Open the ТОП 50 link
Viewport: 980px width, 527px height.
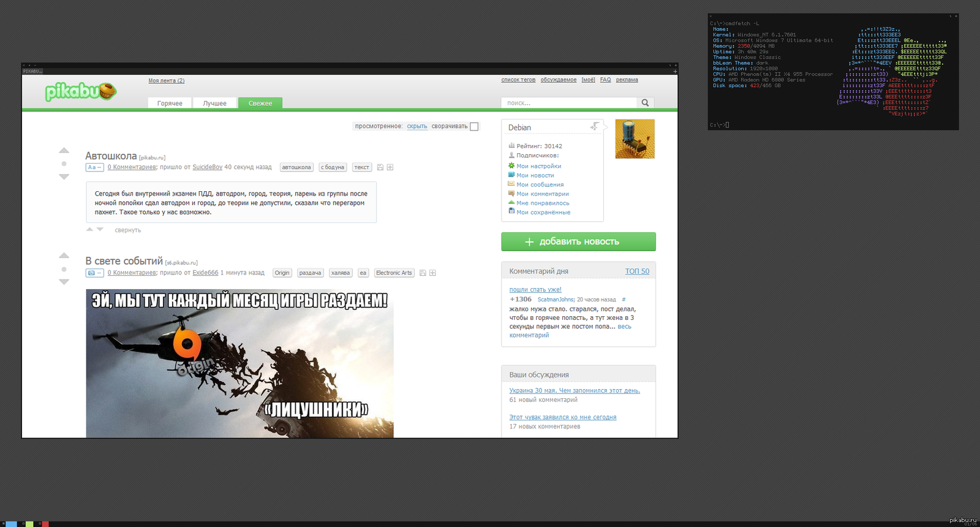click(637, 271)
